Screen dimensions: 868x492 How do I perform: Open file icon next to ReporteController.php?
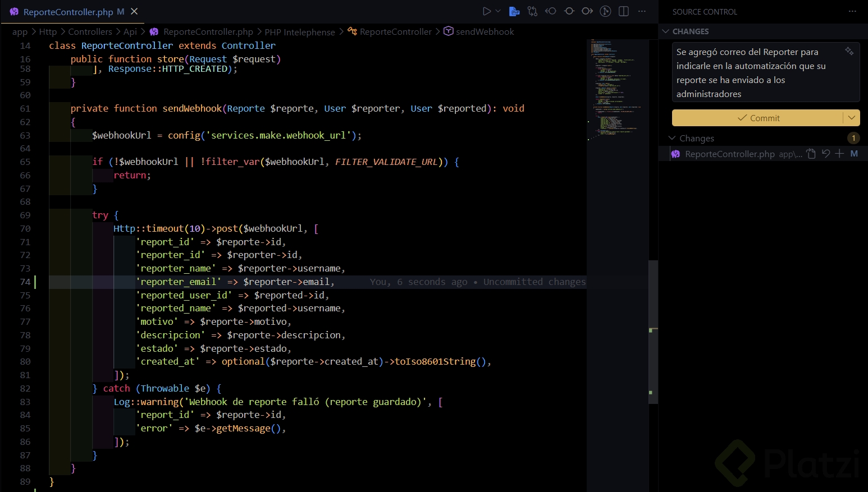point(811,154)
